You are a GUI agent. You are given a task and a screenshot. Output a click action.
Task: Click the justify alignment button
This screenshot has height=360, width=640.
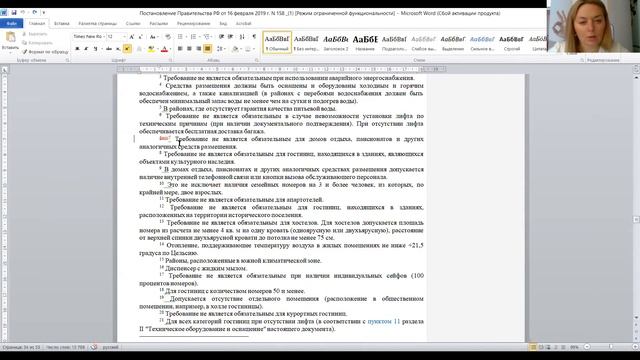207,49
